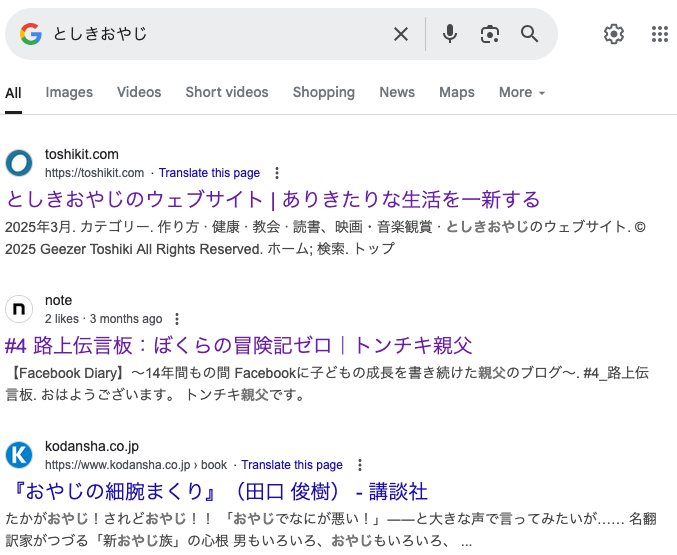The width and height of the screenshot is (677, 555).
Task: Switch to the Short videos tab
Action: click(x=227, y=92)
